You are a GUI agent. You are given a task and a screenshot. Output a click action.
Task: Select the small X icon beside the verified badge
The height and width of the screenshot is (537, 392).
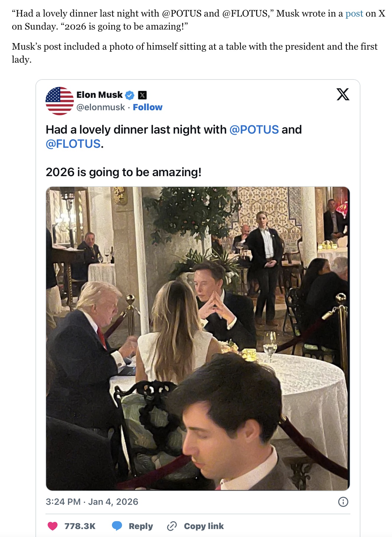(x=142, y=95)
